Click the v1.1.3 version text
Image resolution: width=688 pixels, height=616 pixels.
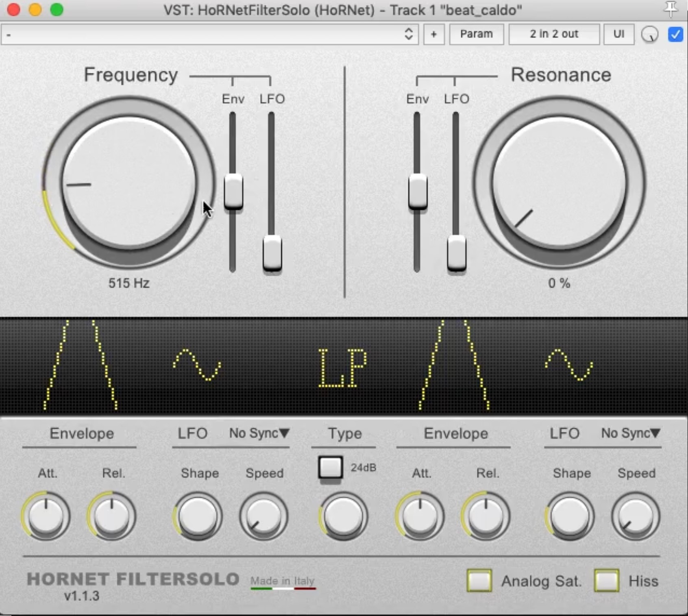(82, 596)
